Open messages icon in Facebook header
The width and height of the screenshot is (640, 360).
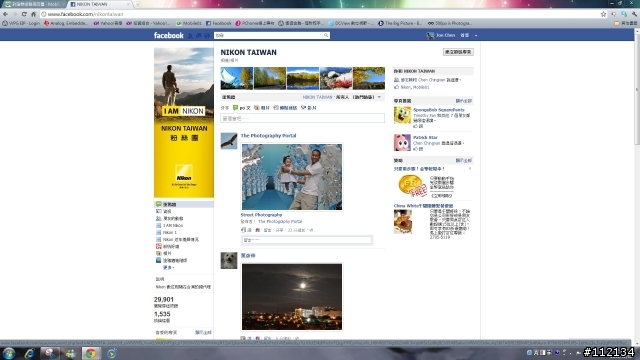pyautogui.click(x=199, y=36)
